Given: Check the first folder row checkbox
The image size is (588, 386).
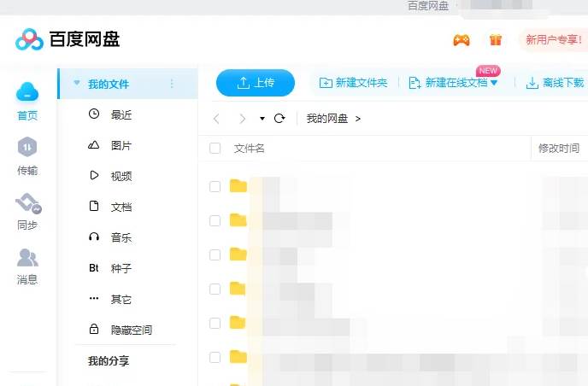Looking at the screenshot, I should pyautogui.click(x=215, y=187).
